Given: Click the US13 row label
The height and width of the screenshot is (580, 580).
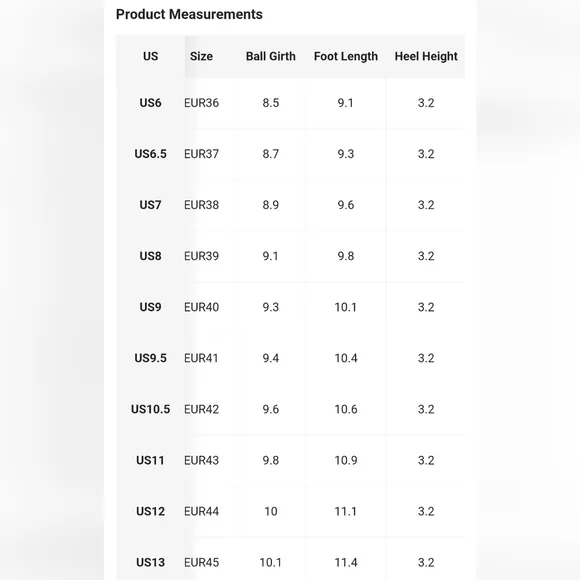Looking at the screenshot, I should pos(150,562).
